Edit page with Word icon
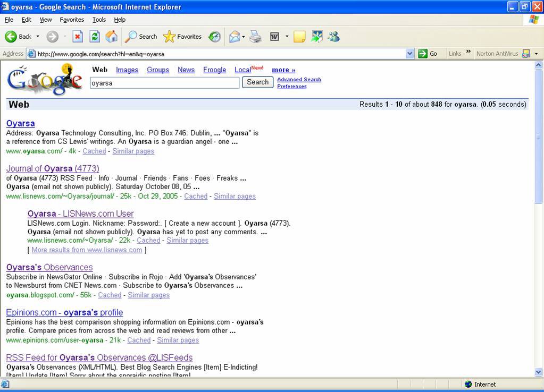The height and width of the screenshot is (392, 544). 274,37
